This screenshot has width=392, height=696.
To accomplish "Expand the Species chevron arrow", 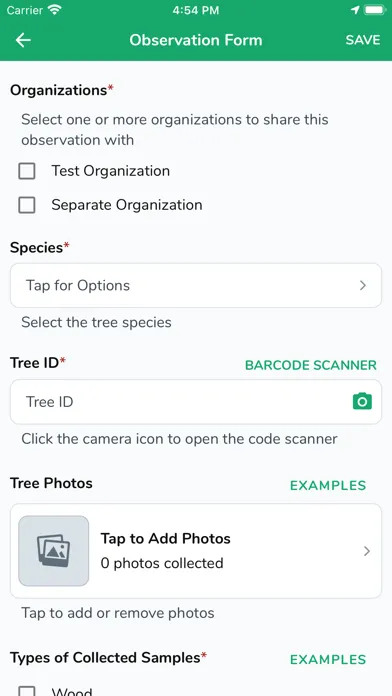I will pos(363,285).
